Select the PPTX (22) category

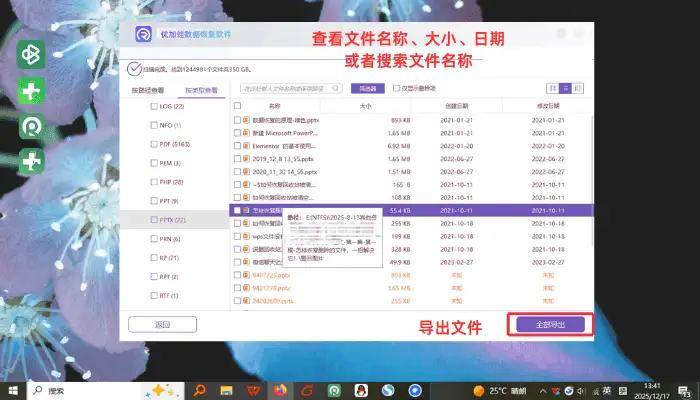tap(173, 220)
